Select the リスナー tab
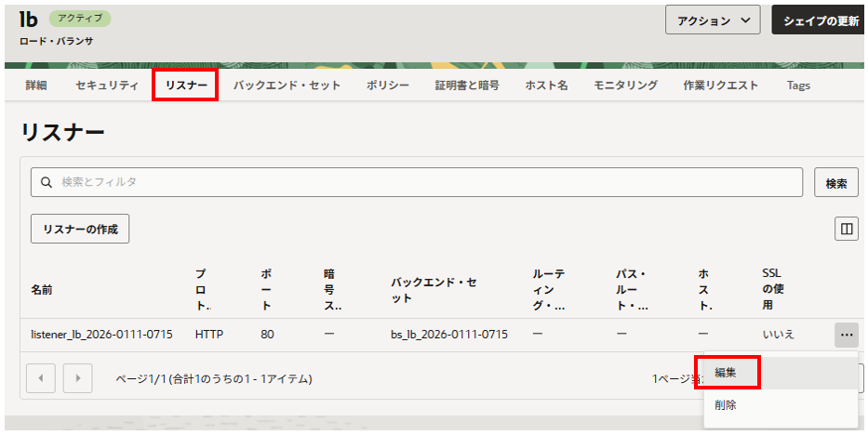This screenshot has height=435, width=868. coord(186,86)
